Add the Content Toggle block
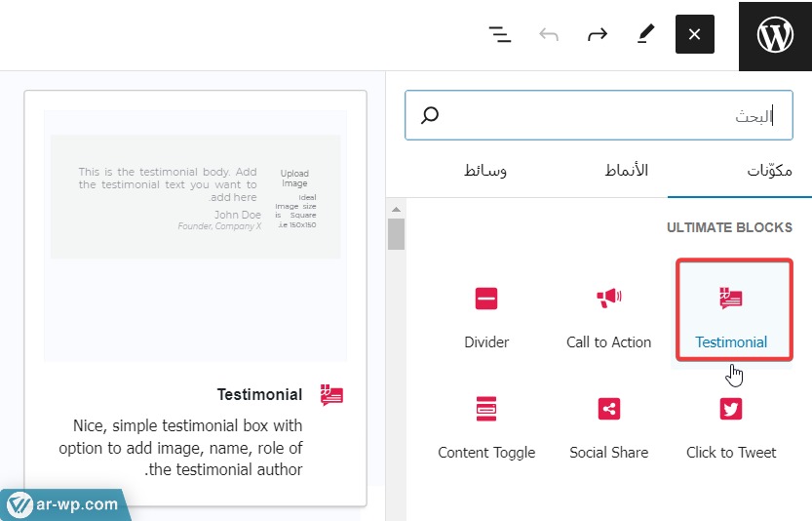 486,421
